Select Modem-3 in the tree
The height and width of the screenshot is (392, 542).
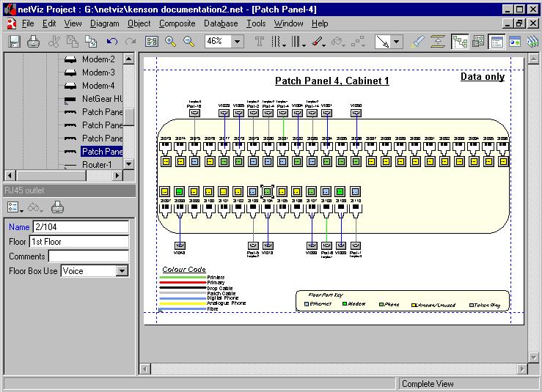98,73
